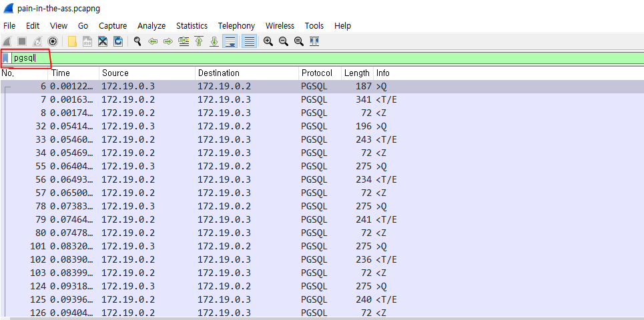Zoom in the main window text
Image resolution: width=644 pixels, height=320 pixels.
tap(268, 41)
